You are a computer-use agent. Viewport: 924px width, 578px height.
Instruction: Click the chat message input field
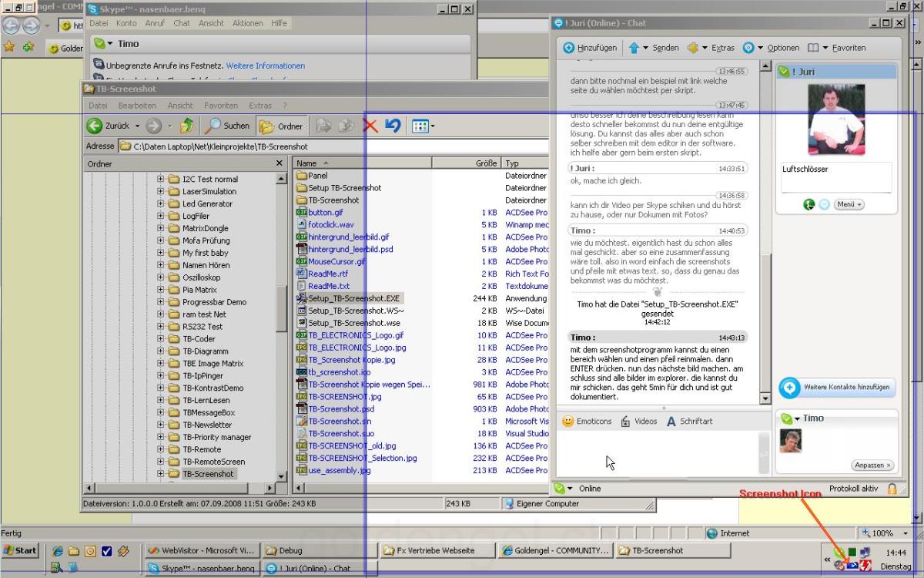click(658, 454)
